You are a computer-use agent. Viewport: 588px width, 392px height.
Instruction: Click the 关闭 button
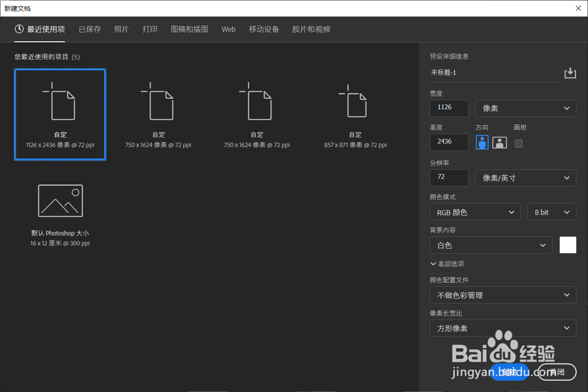[557, 372]
